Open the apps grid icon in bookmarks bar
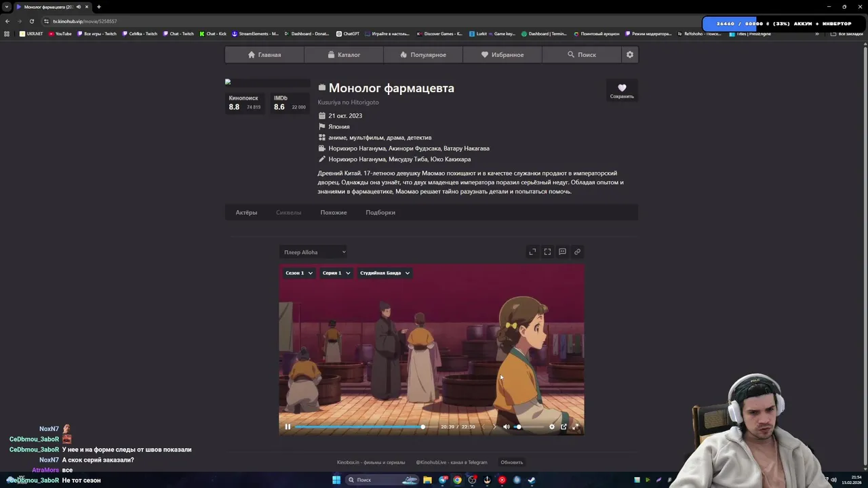Viewport: 868px width, 488px height. click(7, 34)
